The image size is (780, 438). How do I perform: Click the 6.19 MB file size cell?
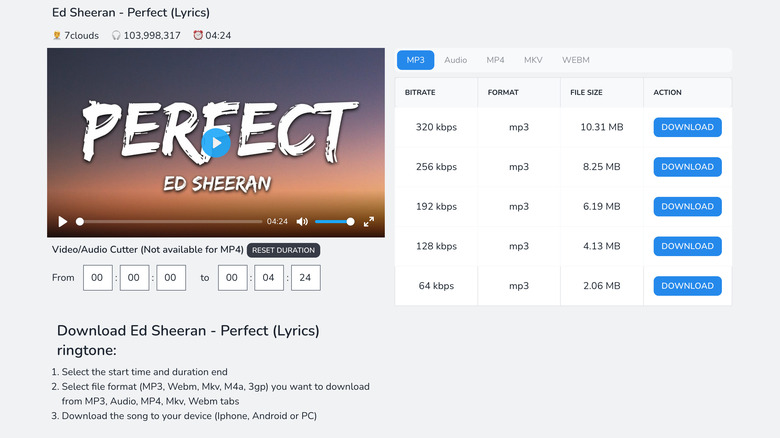tap(601, 207)
